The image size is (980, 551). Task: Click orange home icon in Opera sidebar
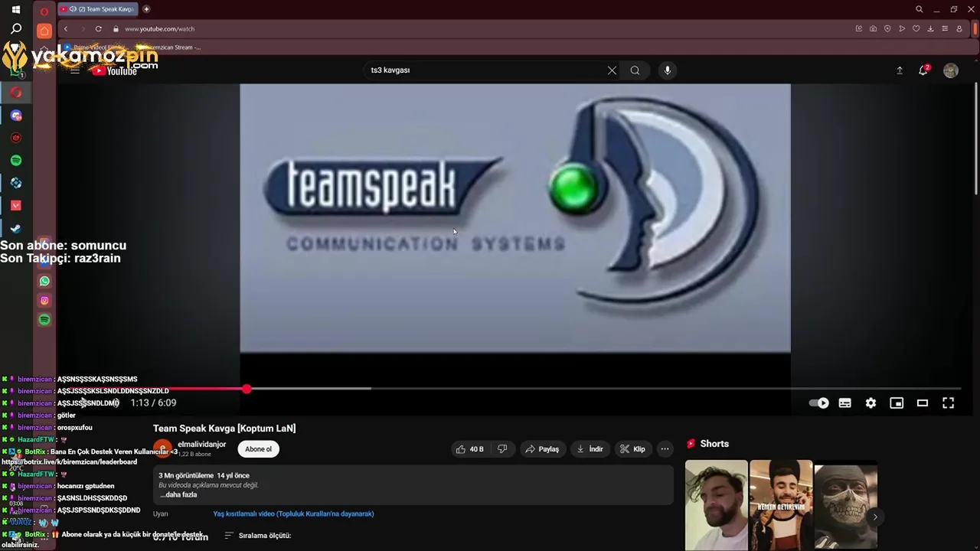tap(44, 31)
